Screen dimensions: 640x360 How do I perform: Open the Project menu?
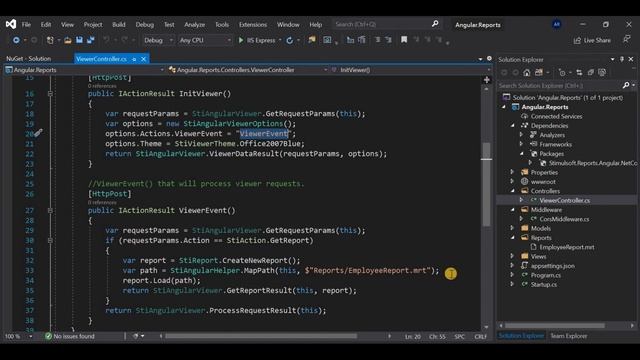pos(93,24)
